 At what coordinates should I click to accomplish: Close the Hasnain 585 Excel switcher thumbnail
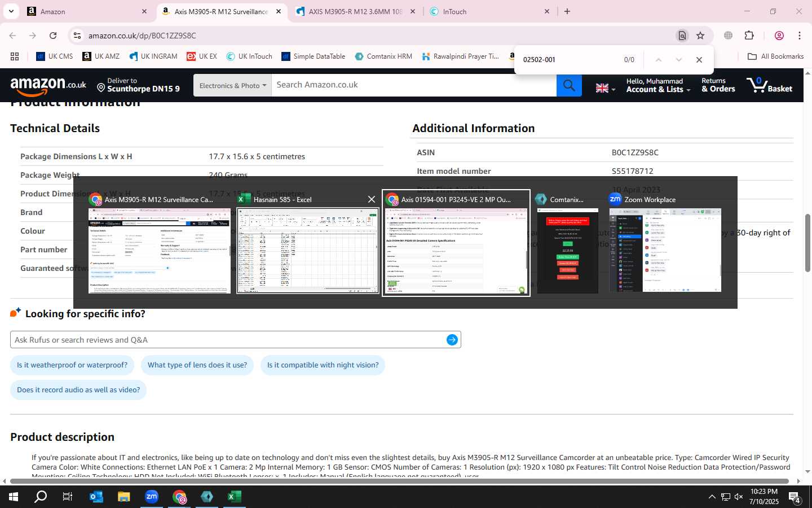coord(371,199)
